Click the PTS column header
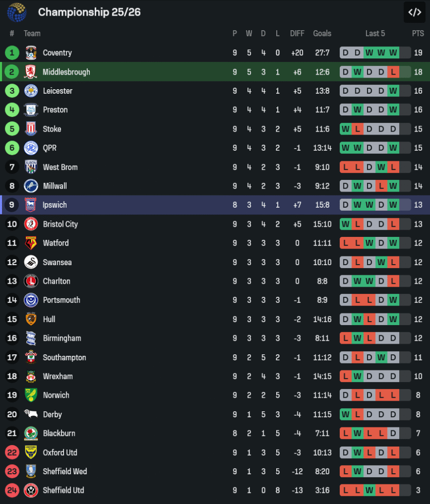Viewport: 430px width, 504px height. (417, 33)
